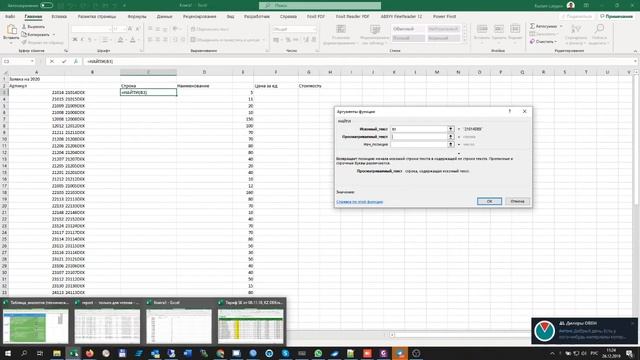Screen dimensions: 640x360
Task: Click the Align Right icon
Action: click(x=165, y=40)
